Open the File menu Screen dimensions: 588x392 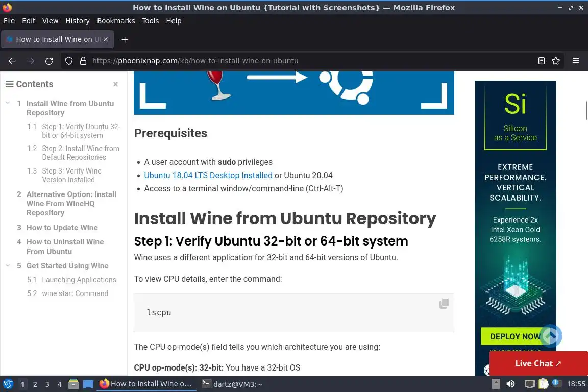9,21
